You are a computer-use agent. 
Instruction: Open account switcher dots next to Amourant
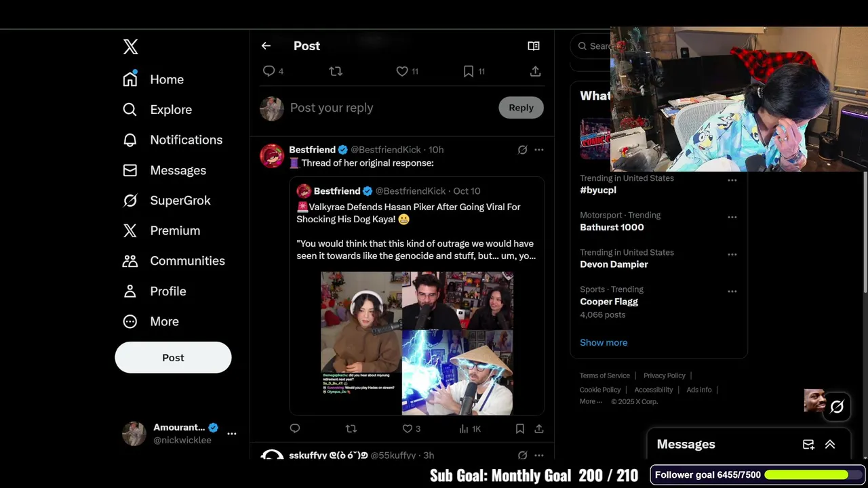pyautogui.click(x=232, y=434)
